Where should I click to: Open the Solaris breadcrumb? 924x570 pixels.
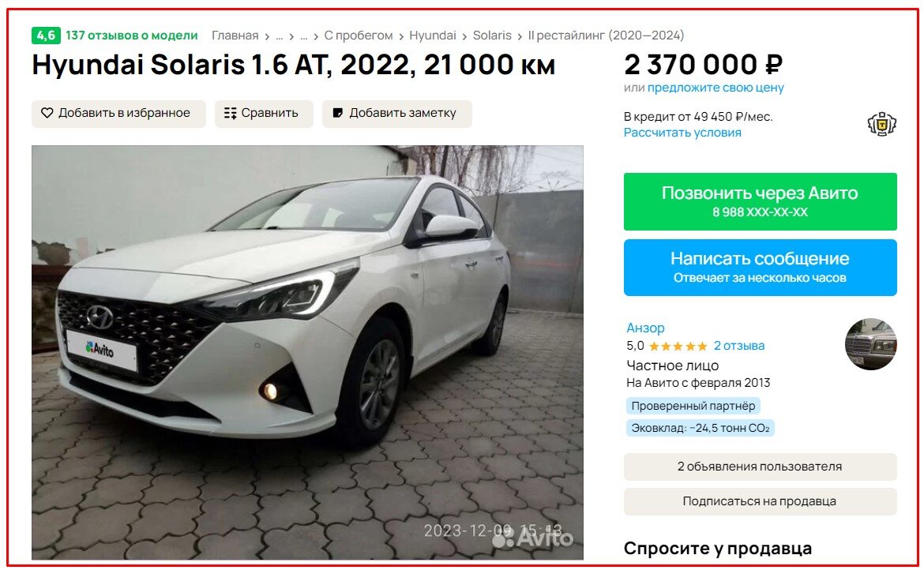[492, 36]
